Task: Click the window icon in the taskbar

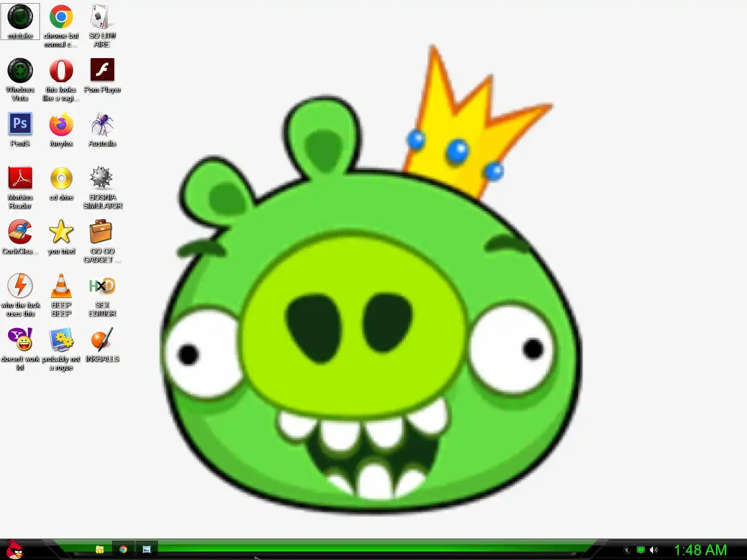Action: (147, 549)
